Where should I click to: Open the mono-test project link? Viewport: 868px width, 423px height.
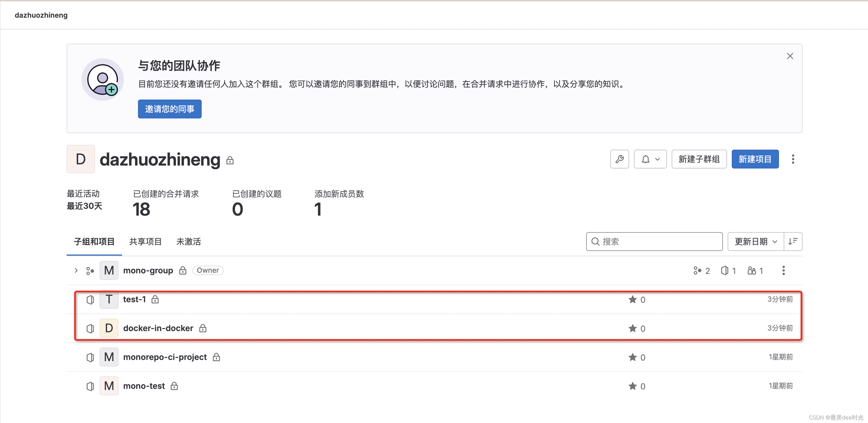click(x=144, y=386)
